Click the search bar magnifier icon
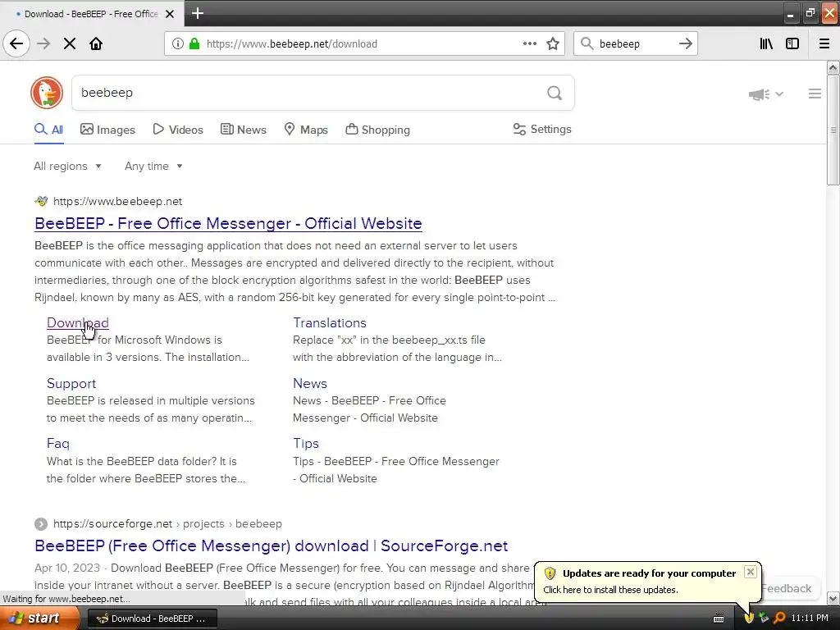This screenshot has height=630, width=840. click(587, 43)
